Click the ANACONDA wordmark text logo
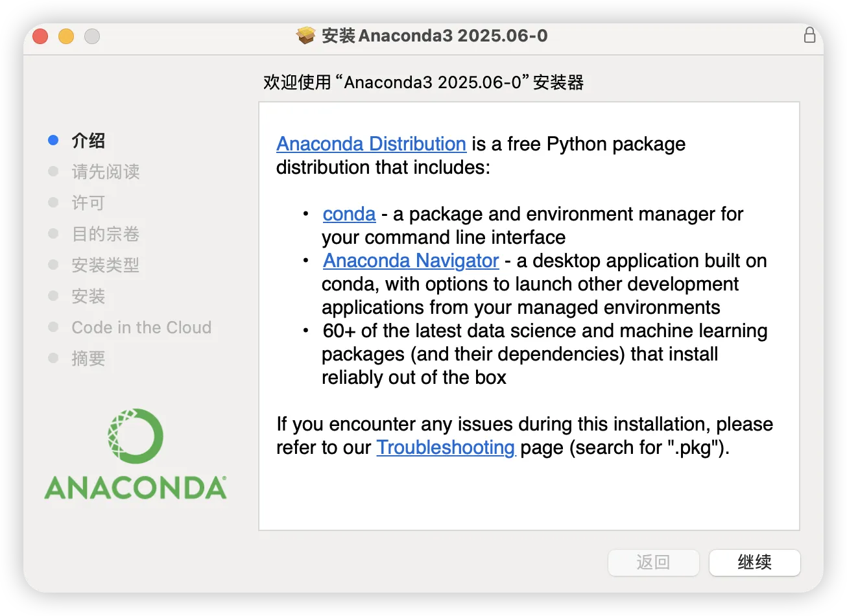847x616 pixels. (136, 488)
